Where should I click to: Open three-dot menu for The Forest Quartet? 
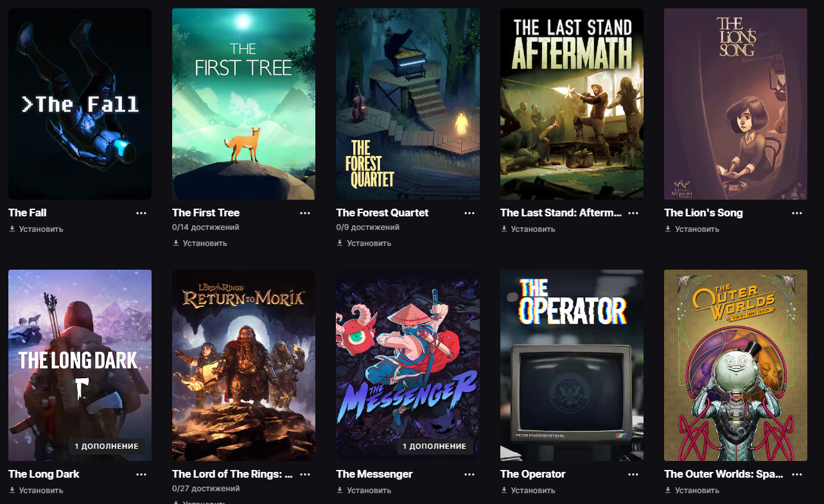pos(469,213)
